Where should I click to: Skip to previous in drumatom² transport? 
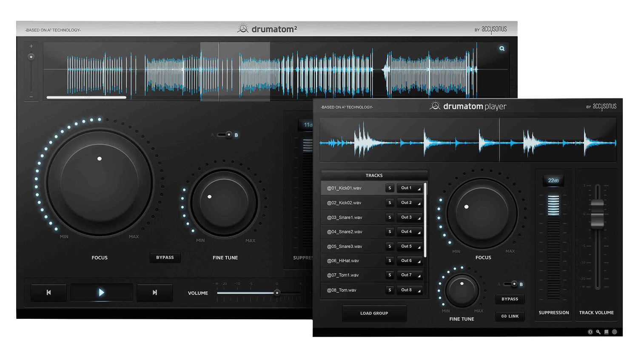pos(48,292)
